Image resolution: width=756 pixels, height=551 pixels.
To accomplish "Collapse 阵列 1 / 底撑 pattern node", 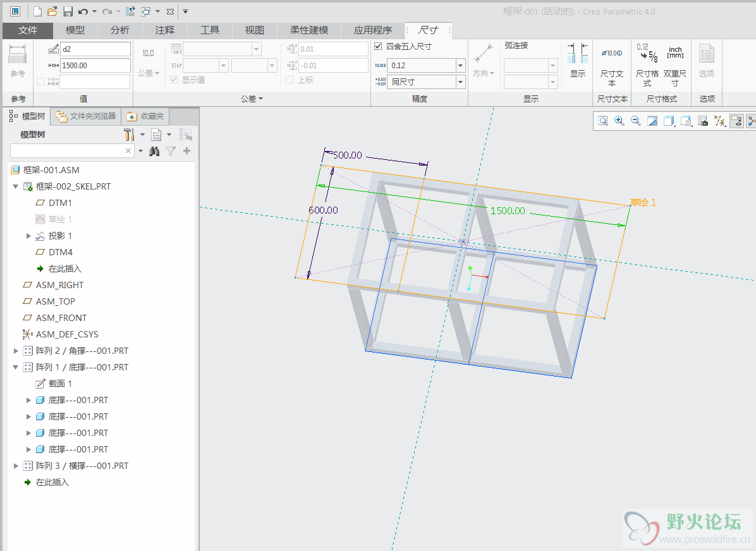I will pyautogui.click(x=15, y=367).
